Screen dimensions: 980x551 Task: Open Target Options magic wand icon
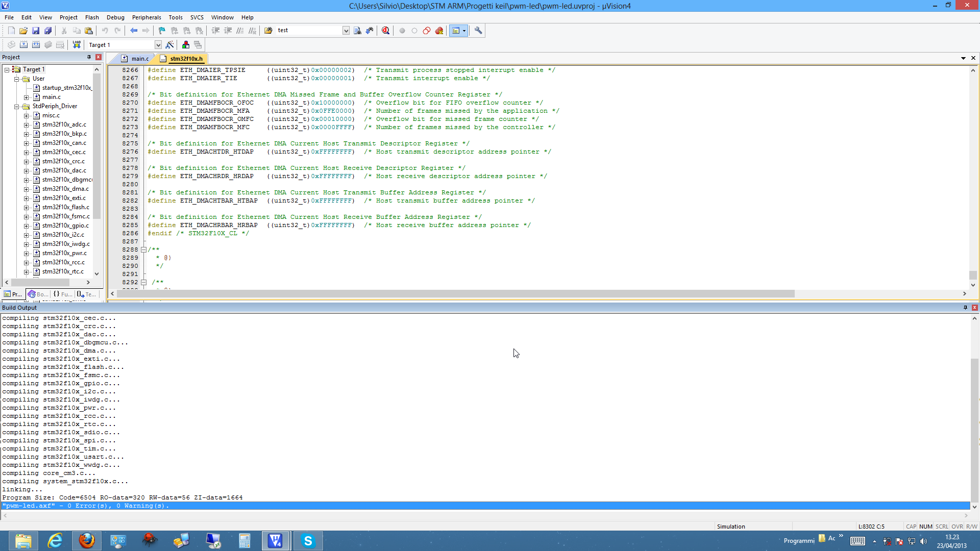(170, 45)
